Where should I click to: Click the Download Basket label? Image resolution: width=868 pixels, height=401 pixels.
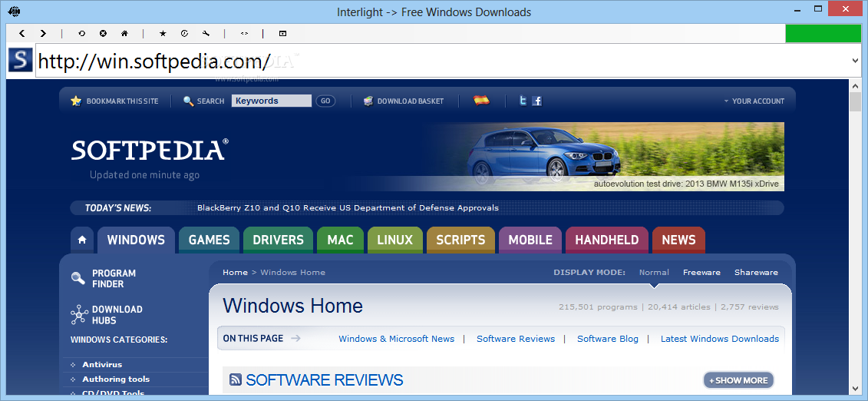tap(411, 101)
